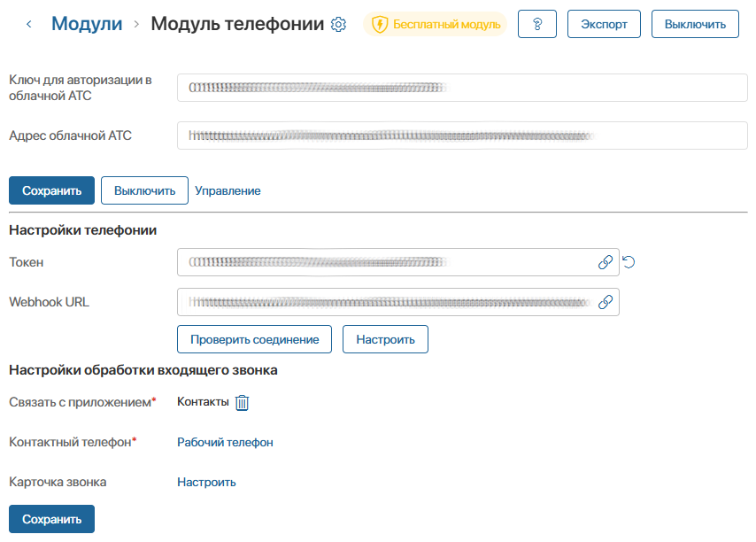The image size is (756, 542).
Task: Focus the Ключ для авторизации input field
Action: click(462, 88)
